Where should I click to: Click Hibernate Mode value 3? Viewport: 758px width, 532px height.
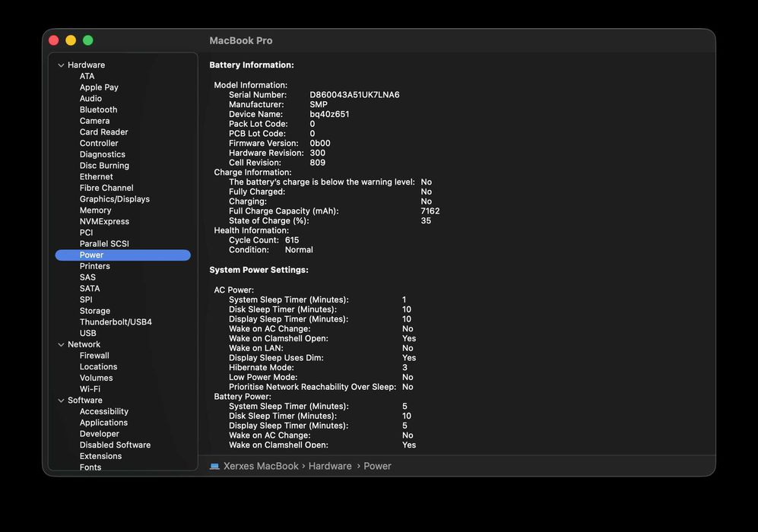click(x=404, y=368)
